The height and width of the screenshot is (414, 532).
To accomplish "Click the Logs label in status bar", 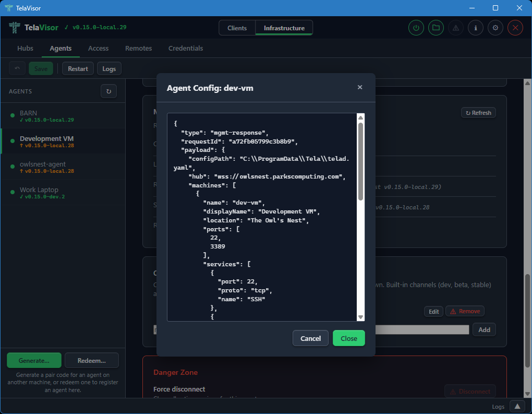I will pyautogui.click(x=498, y=407).
